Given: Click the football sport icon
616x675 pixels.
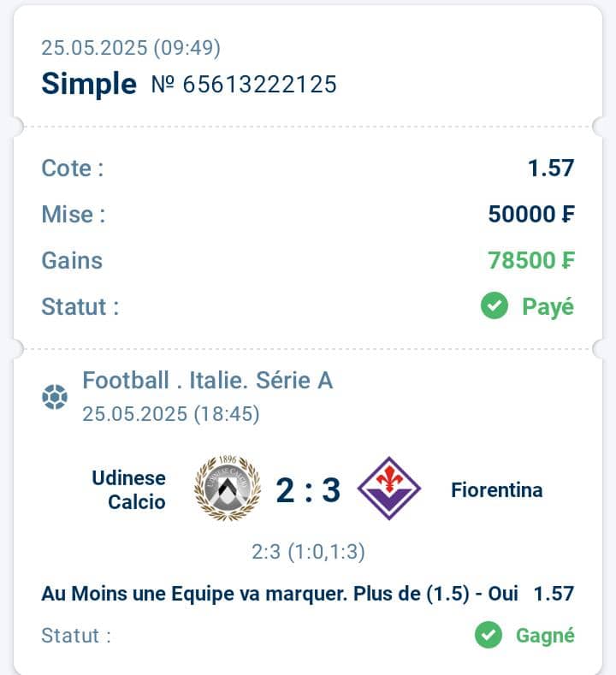Looking at the screenshot, I should pyautogui.click(x=55, y=396).
